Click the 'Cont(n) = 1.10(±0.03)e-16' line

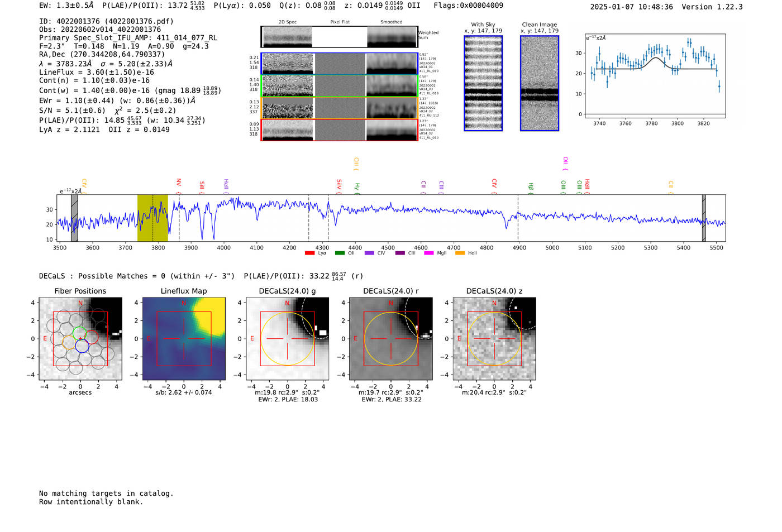[x=94, y=80]
